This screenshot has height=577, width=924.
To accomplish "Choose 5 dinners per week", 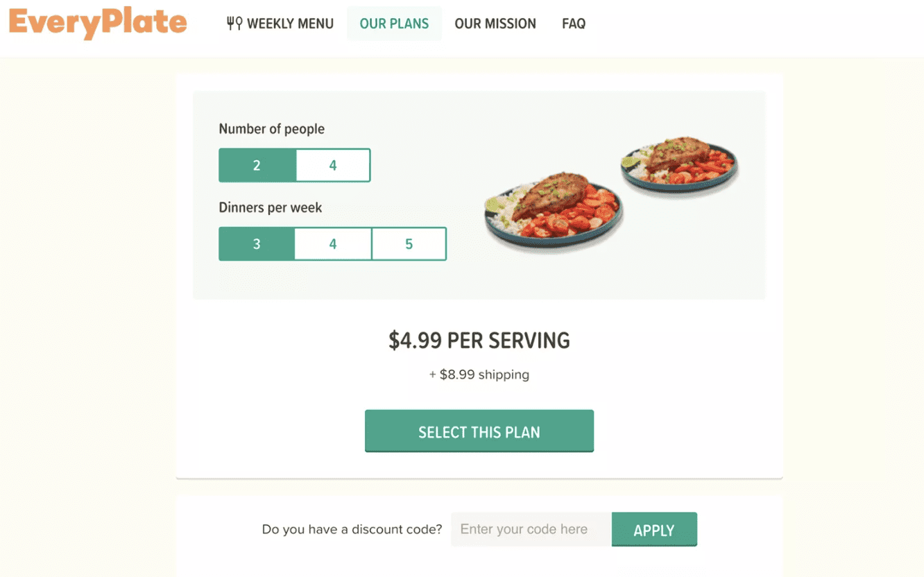I will point(409,244).
